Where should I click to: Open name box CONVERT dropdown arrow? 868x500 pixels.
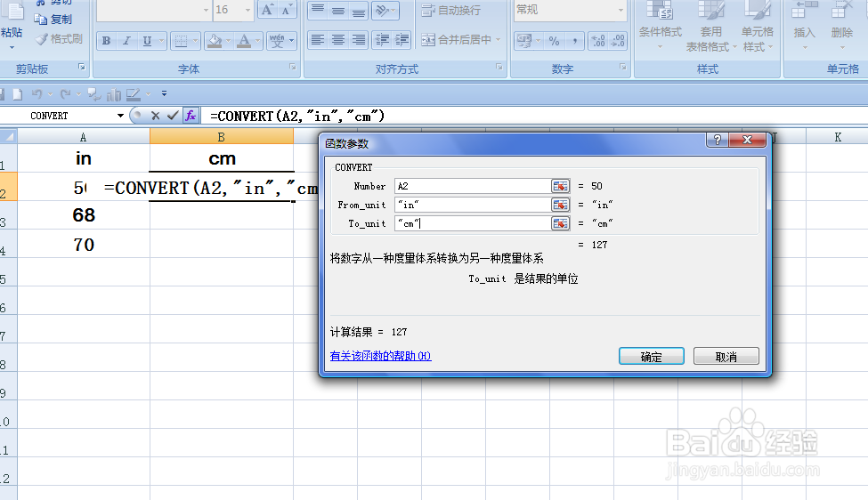coord(120,116)
